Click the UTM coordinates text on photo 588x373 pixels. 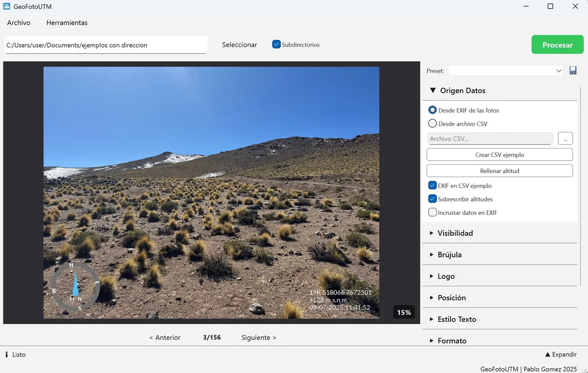[340, 292]
